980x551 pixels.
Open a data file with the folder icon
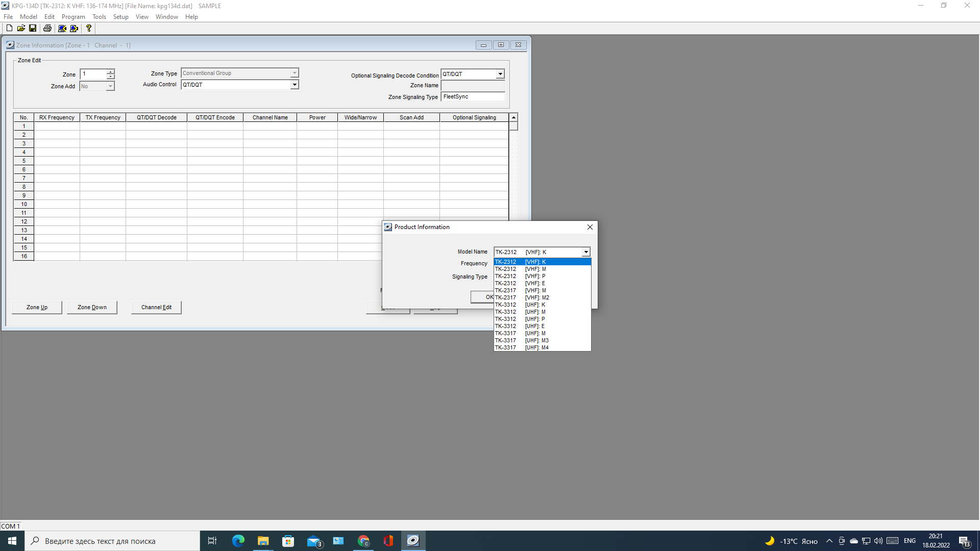point(21,28)
